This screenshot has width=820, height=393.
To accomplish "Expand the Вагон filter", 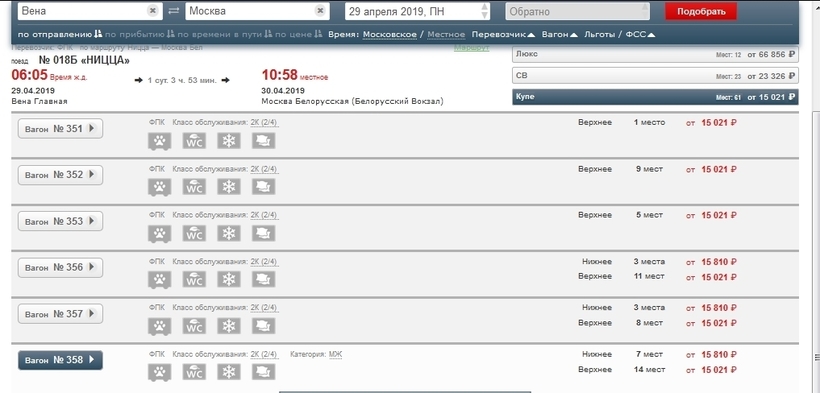I will [560, 35].
